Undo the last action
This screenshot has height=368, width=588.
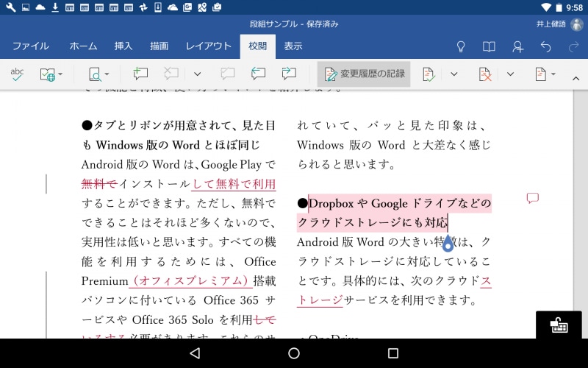546,46
